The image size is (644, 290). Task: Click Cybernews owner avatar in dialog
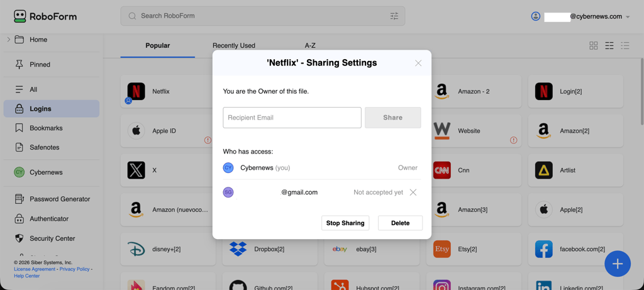click(x=228, y=167)
